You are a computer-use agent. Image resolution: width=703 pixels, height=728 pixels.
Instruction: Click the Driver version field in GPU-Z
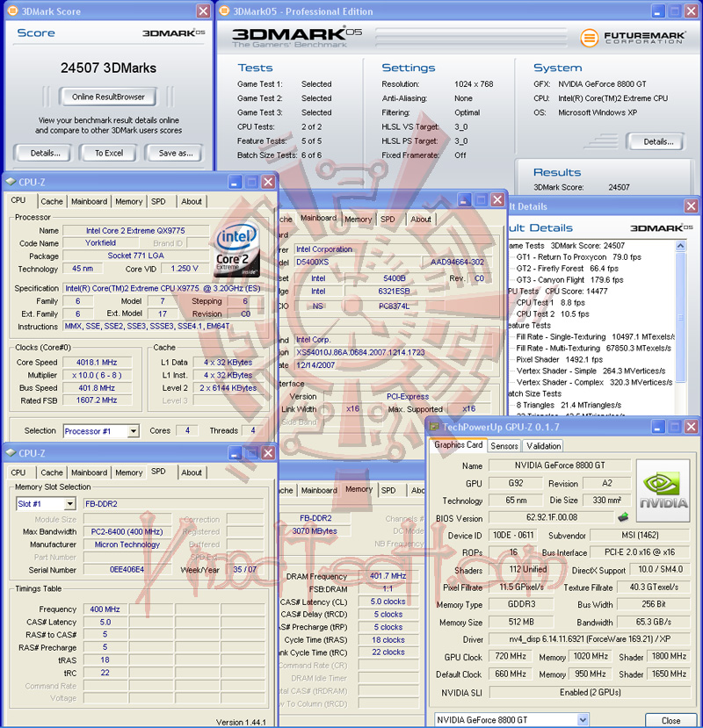(590, 638)
